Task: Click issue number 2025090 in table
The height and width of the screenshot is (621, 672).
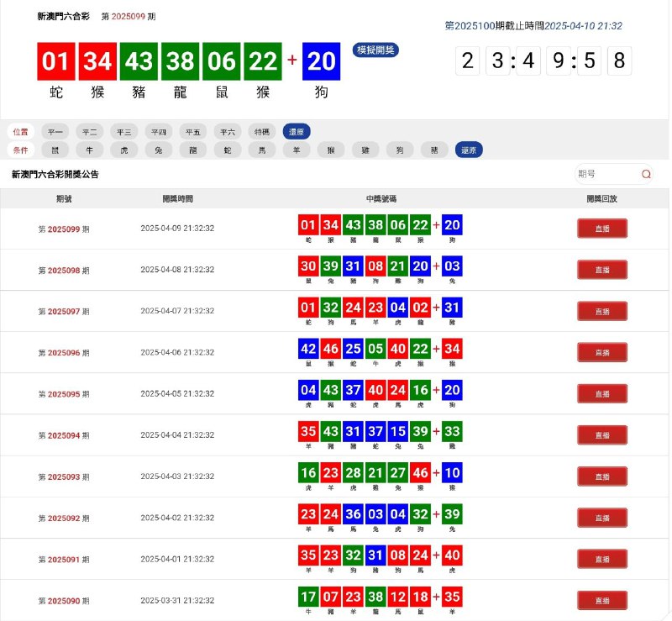Action: coord(64,601)
